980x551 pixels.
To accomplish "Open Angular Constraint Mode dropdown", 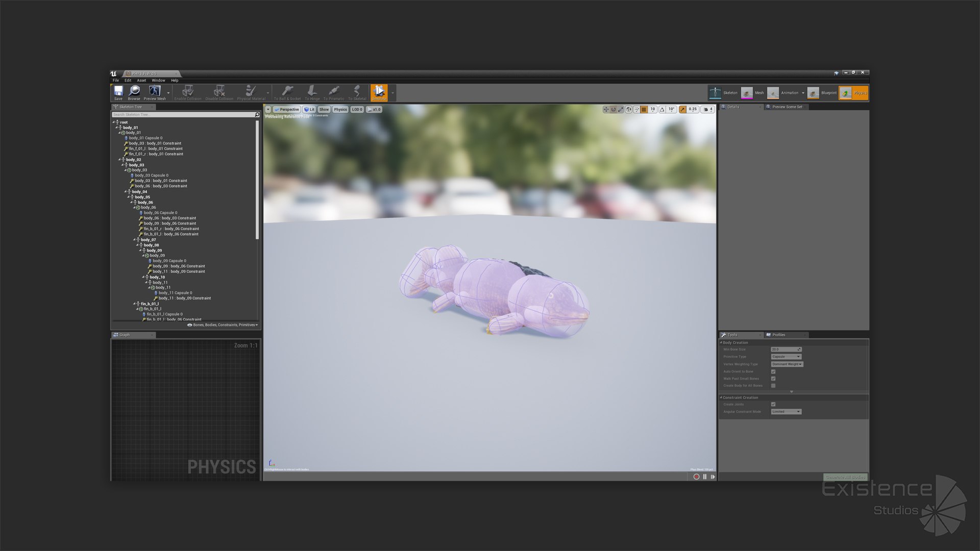I will tap(786, 412).
